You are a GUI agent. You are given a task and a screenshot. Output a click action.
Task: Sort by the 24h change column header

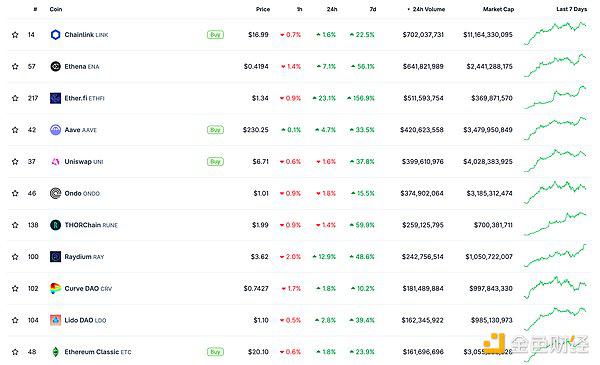click(332, 9)
